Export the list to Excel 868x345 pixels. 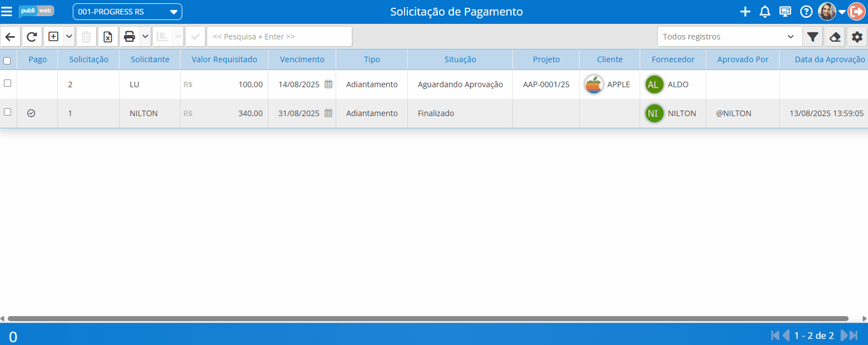coord(108,37)
